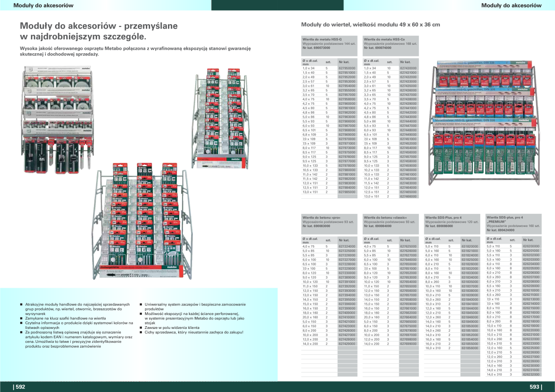The height and width of the screenshot is (392, 555).
Task: Click catalog number 626225000
Action: [531, 348]
